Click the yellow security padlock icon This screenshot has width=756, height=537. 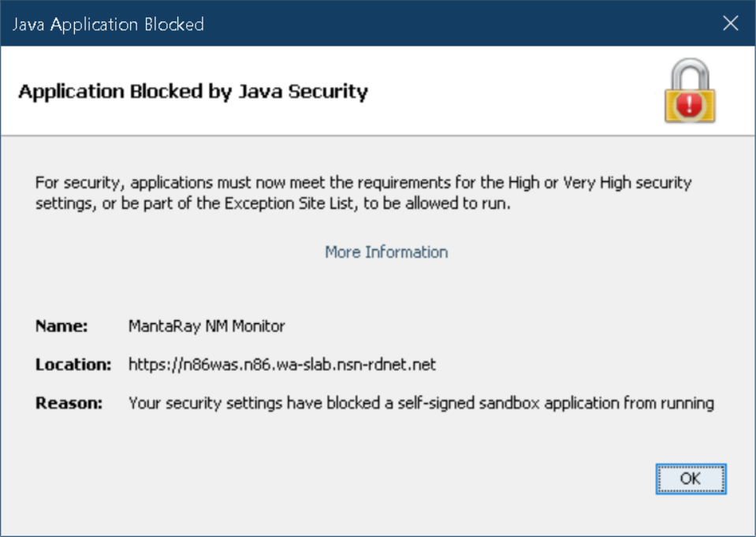coord(690,89)
